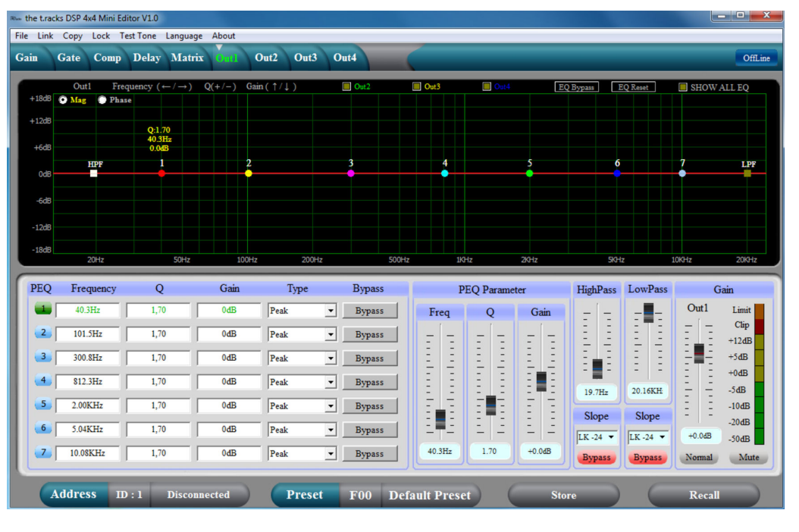Select the yellow EQ band 2 node
Image resolution: width=799 pixels, height=532 pixels.
pyautogui.click(x=249, y=174)
